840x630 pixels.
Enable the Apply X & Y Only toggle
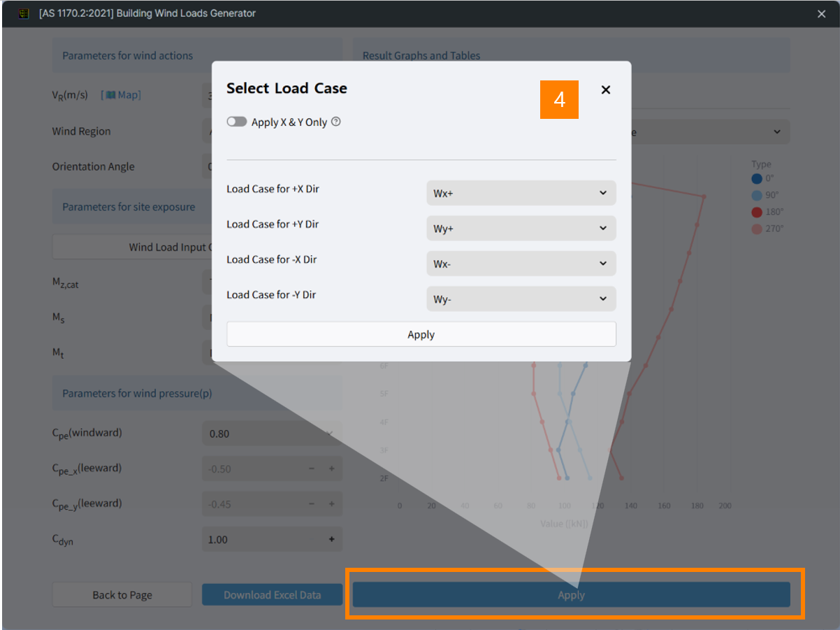point(237,121)
